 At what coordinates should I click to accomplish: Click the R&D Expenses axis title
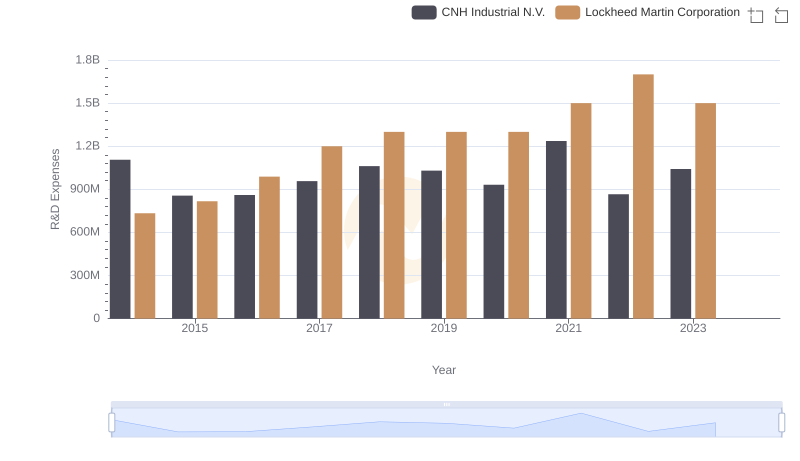[55, 189]
